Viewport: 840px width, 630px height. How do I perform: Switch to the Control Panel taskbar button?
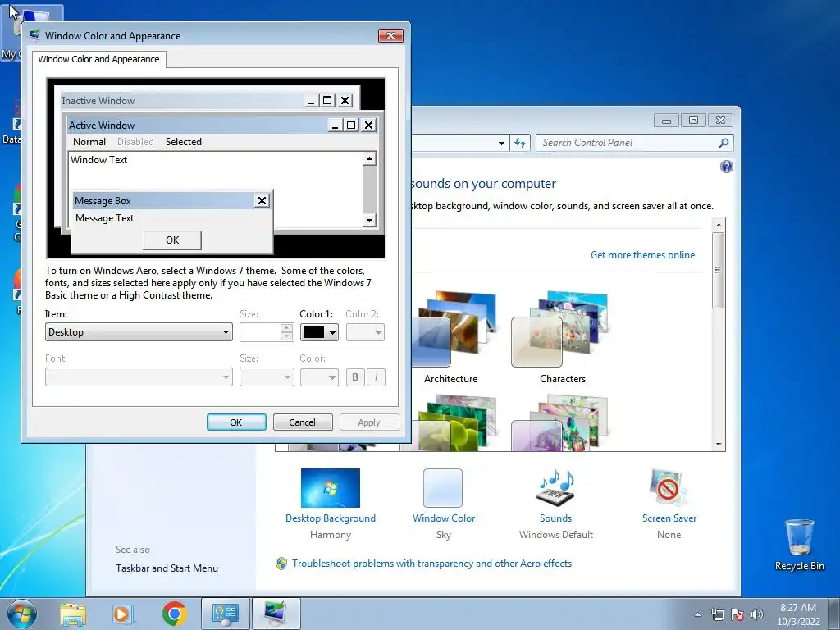[225, 614]
